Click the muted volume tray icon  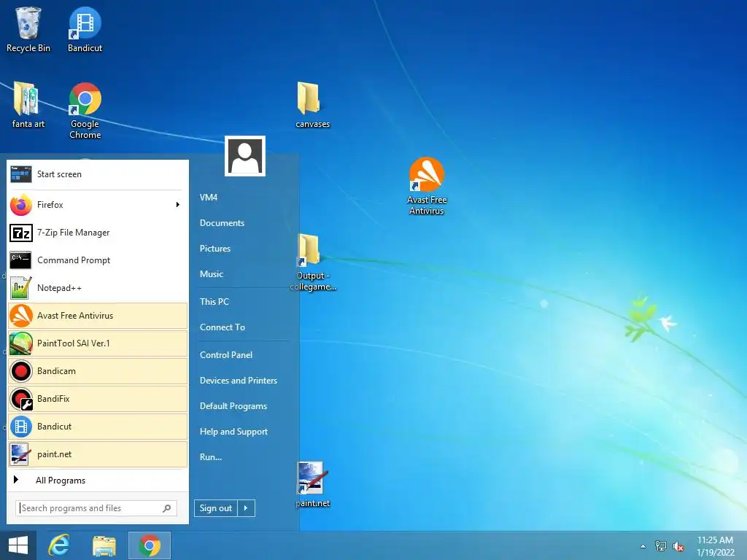(x=678, y=546)
